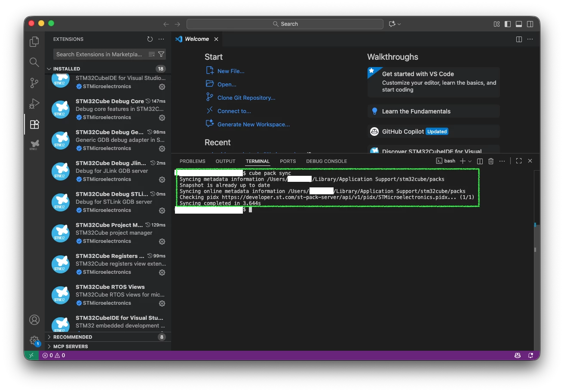Viewport: 564px width, 392px height.
Task: Open remote window indicator in status bar
Action: (x=31, y=355)
